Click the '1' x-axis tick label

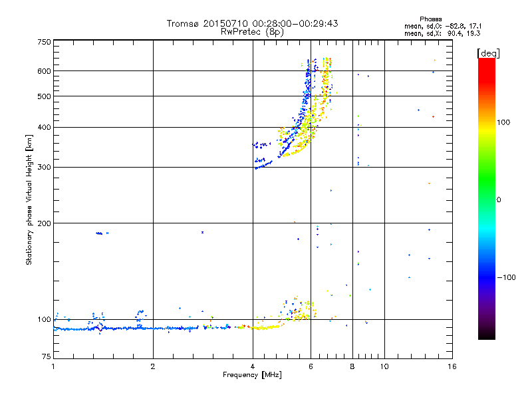(x=53, y=366)
